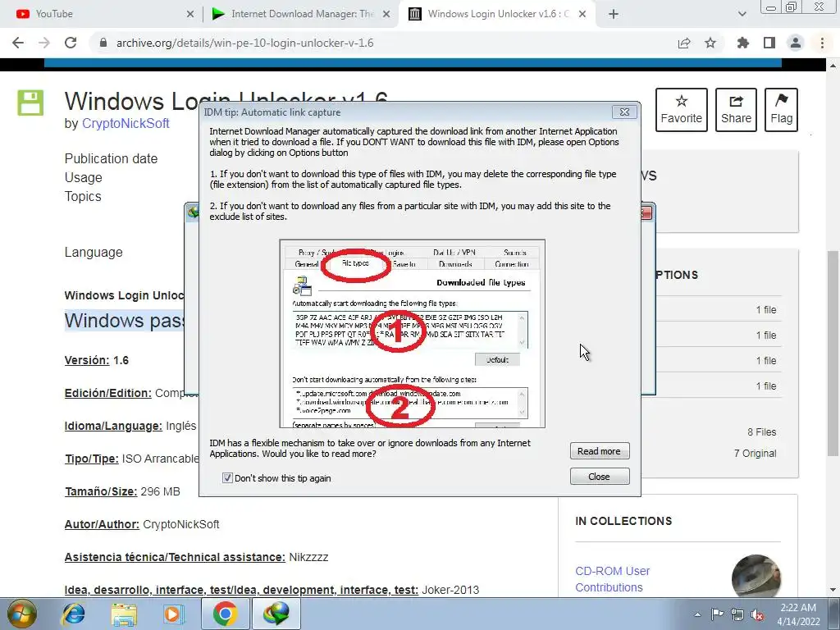This screenshot has height=630, width=840.
Task: Close the Windows Login Unlocker tab
Action: tap(583, 15)
